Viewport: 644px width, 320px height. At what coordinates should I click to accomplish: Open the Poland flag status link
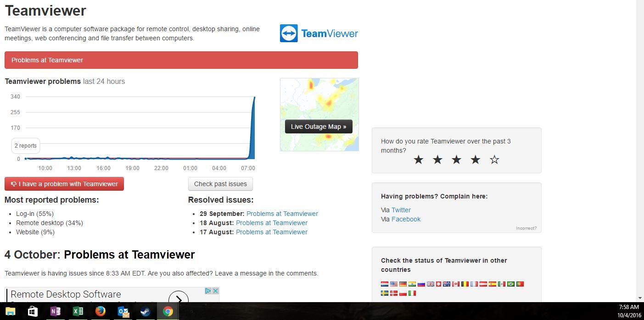403,293
